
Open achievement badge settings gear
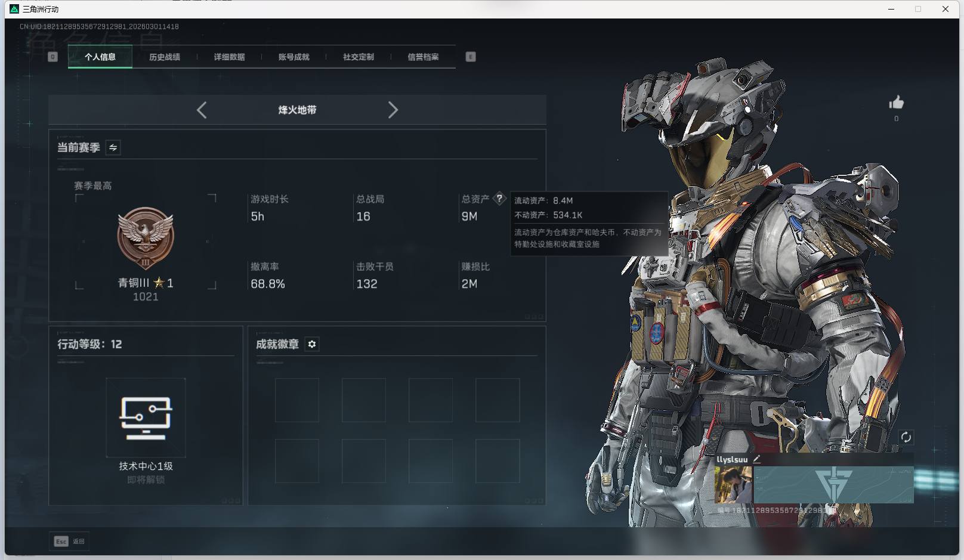point(312,344)
